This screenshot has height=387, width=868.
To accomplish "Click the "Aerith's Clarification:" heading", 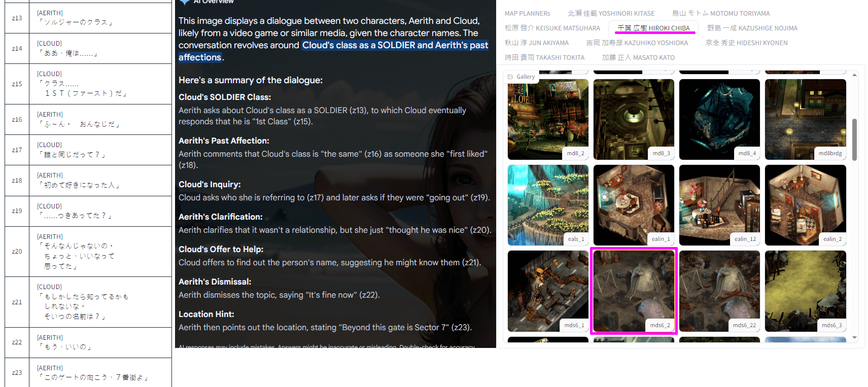I will click(221, 217).
